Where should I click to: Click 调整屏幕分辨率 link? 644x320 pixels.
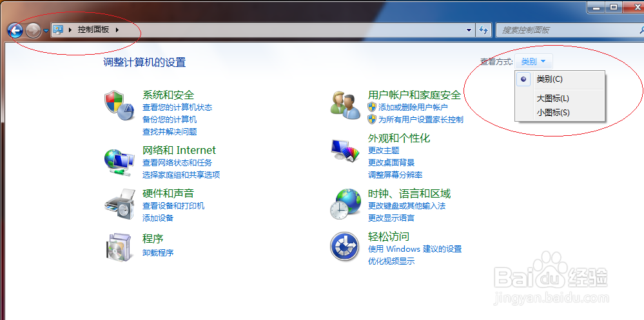395,174
